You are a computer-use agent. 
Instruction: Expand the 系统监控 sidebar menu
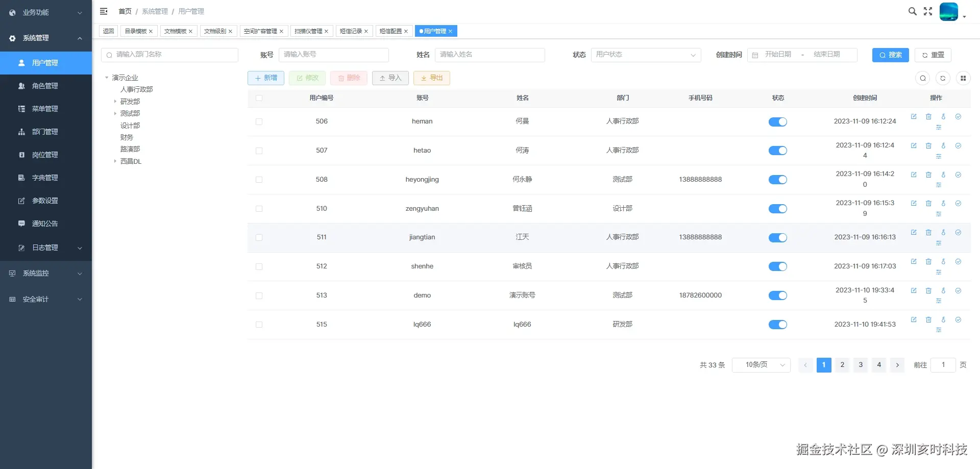point(46,274)
